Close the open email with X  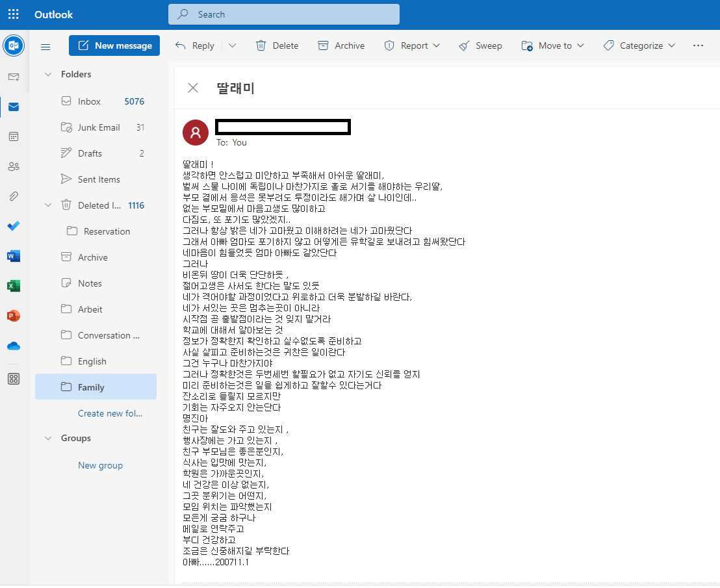point(193,88)
